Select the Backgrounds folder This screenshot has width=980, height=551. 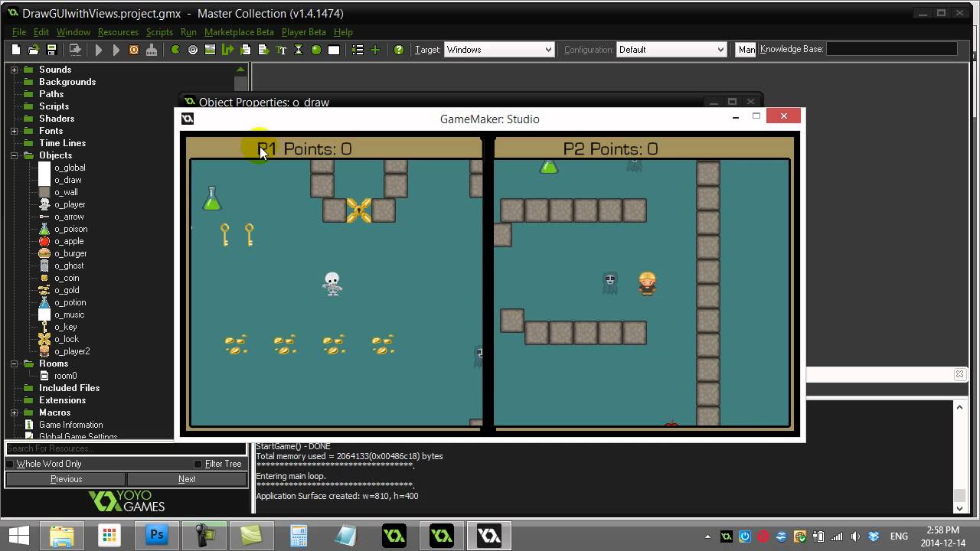67,82
